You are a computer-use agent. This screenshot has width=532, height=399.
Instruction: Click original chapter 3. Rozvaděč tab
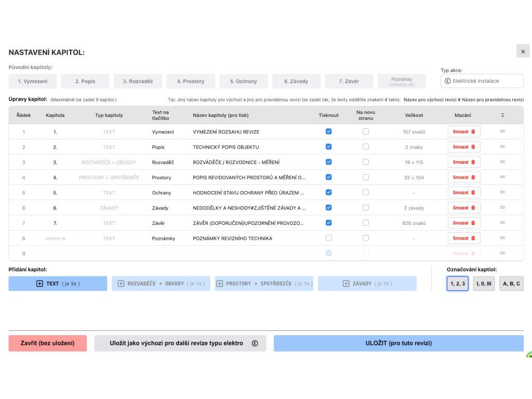tap(138, 82)
